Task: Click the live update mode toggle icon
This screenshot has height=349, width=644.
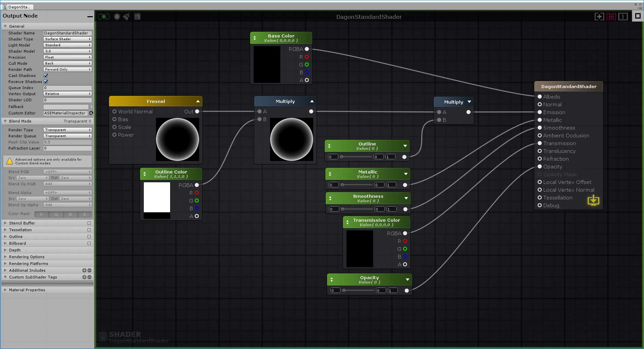Action: (x=104, y=17)
